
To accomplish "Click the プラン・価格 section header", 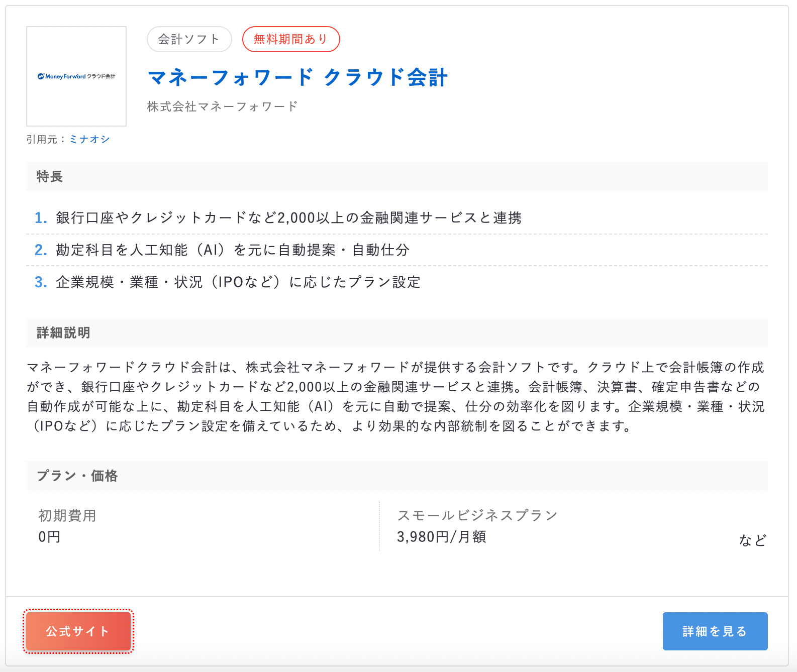I will coord(77,476).
